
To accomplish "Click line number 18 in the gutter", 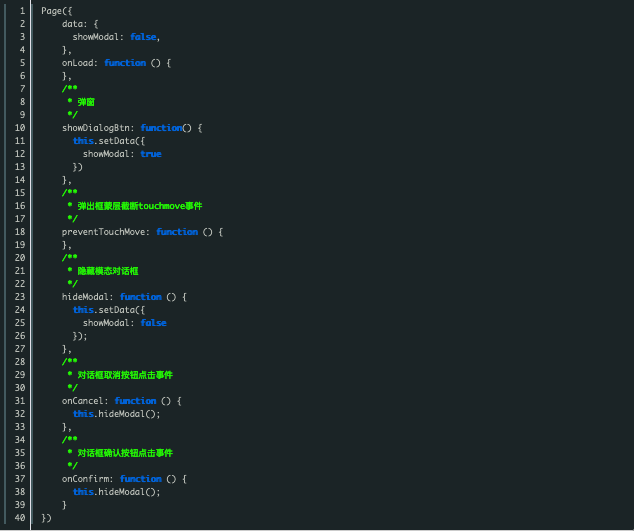I will click(19, 232).
